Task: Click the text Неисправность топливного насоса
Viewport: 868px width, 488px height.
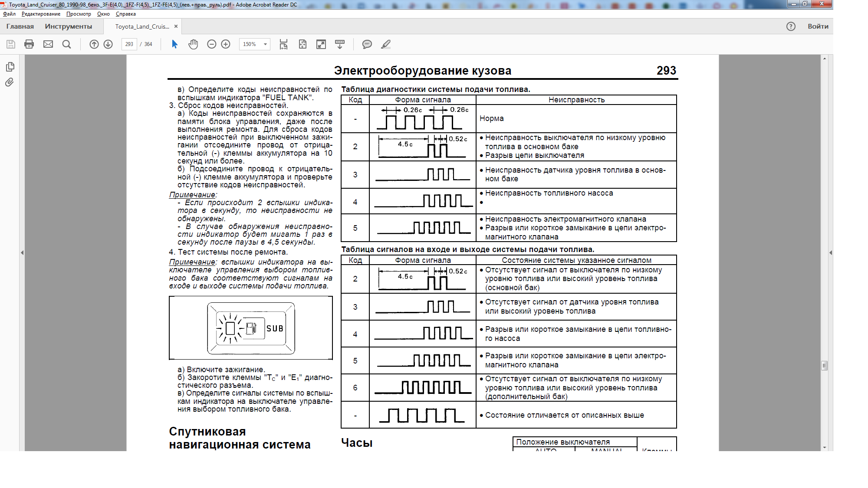Action: coord(549,193)
